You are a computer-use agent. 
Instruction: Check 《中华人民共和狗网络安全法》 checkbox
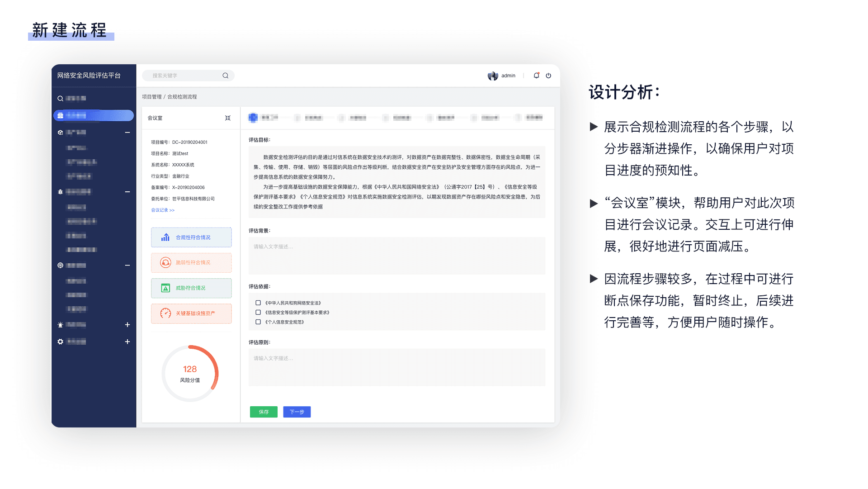[x=258, y=303]
